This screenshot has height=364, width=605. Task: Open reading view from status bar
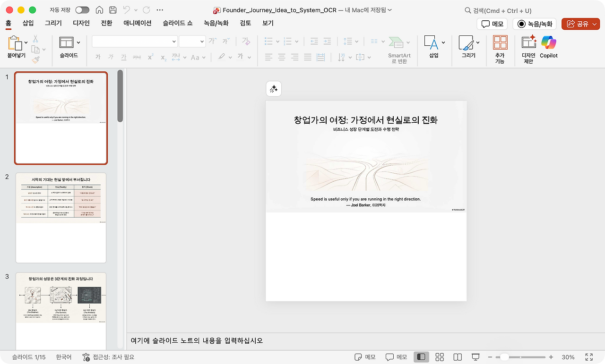point(457,357)
